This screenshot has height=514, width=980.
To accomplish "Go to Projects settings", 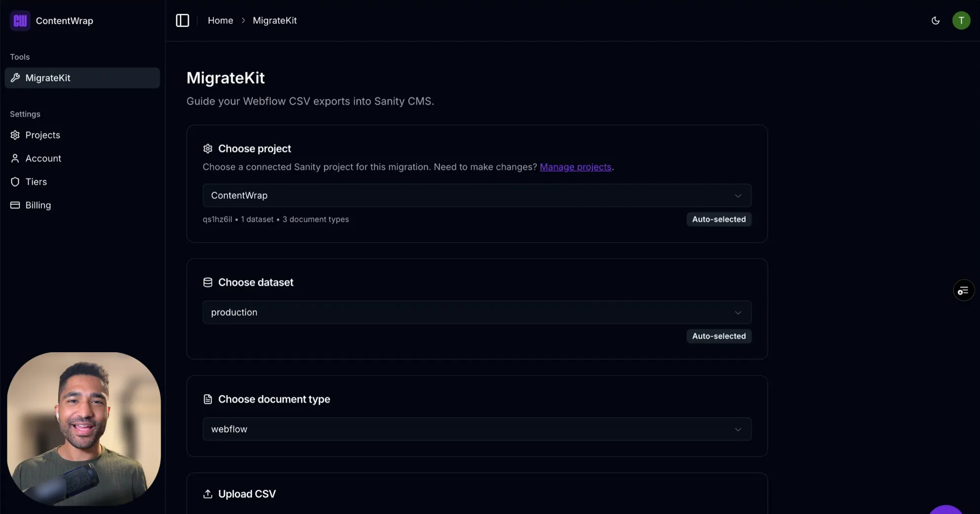I will pos(42,135).
